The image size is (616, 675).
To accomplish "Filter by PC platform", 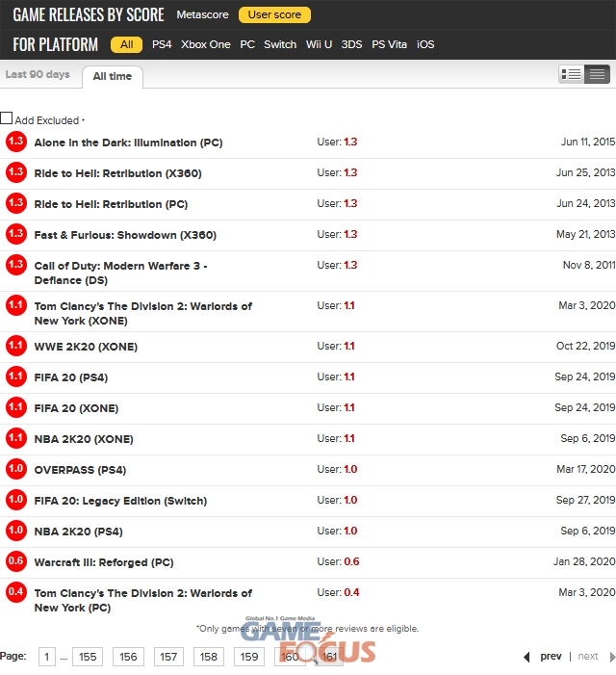I will point(247,44).
